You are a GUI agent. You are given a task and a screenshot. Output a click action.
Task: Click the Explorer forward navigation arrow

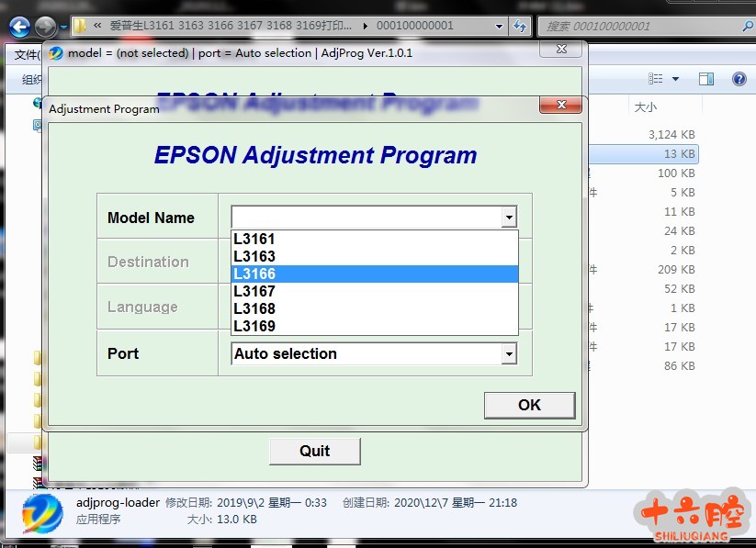click(44, 27)
